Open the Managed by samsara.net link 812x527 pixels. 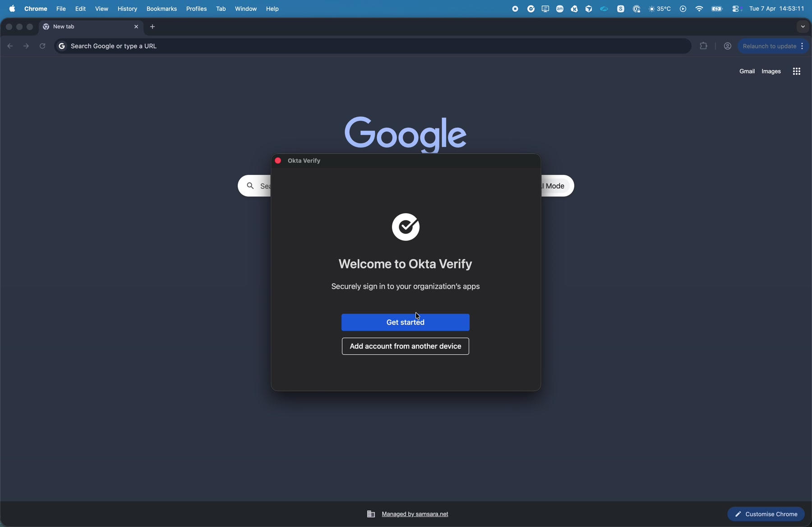(x=415, y=514)
